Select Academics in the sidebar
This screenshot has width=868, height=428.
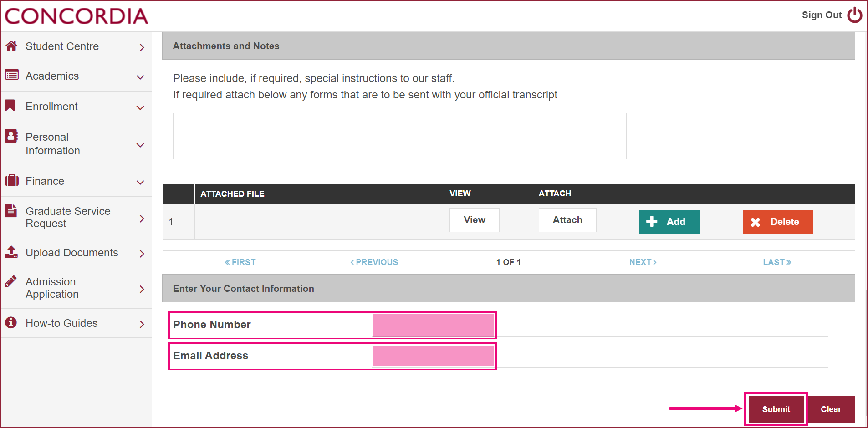(x=77, y=76)
